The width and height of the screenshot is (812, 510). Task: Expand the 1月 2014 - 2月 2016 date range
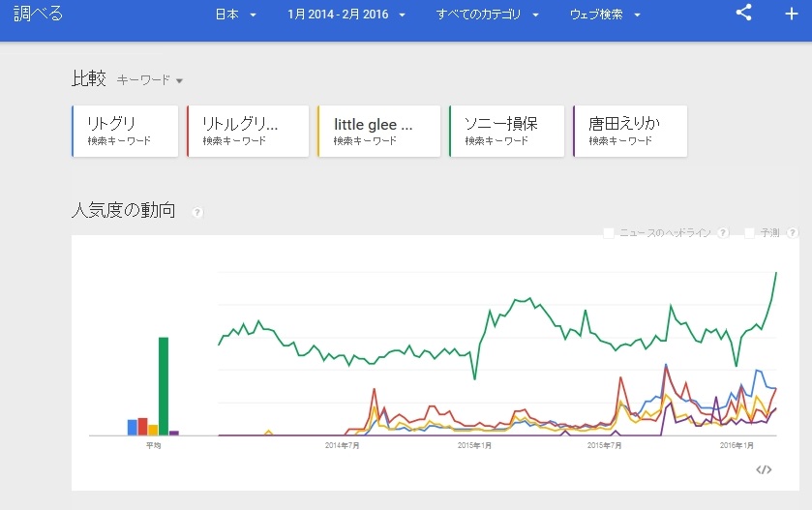point(346,15)
